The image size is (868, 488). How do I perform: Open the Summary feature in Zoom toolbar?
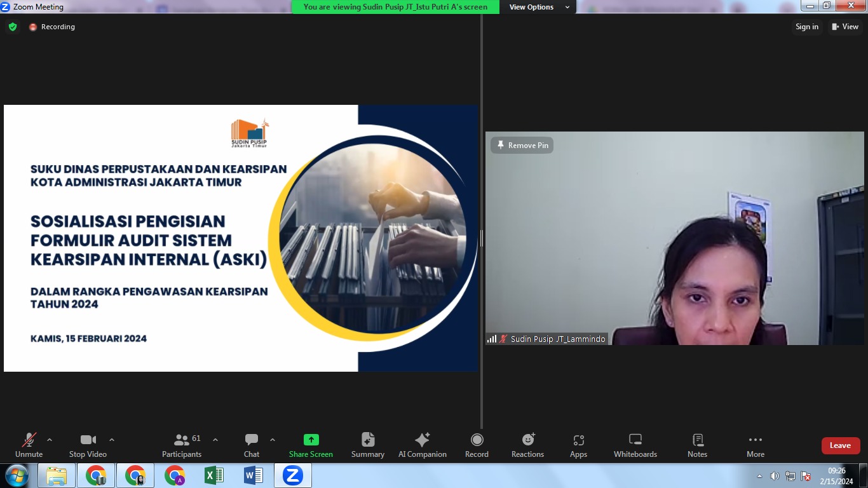[367, 445]
